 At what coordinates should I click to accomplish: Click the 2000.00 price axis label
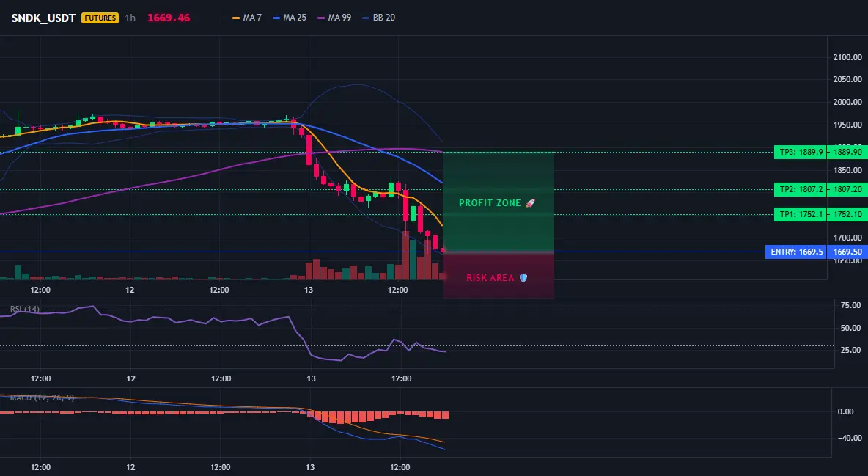coord(847,103)
